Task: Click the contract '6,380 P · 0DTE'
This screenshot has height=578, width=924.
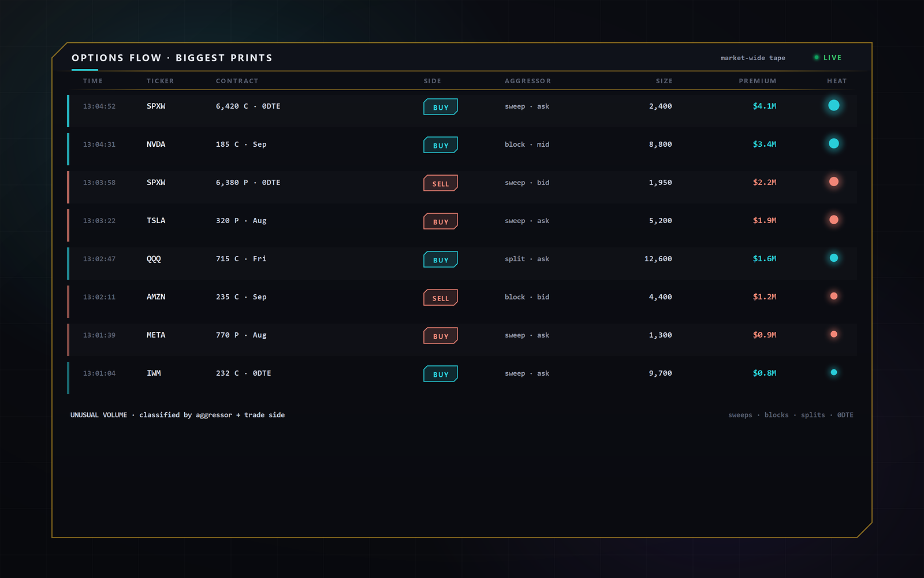Action: tap(248, 183)
